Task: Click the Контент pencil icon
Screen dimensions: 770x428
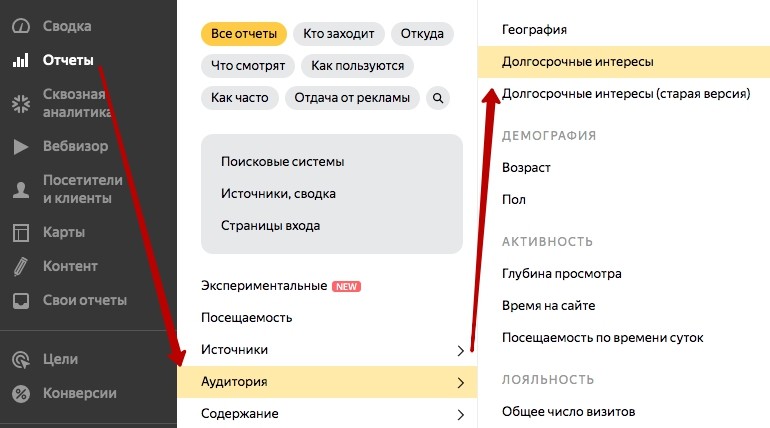Action: [x=20, y=266]
